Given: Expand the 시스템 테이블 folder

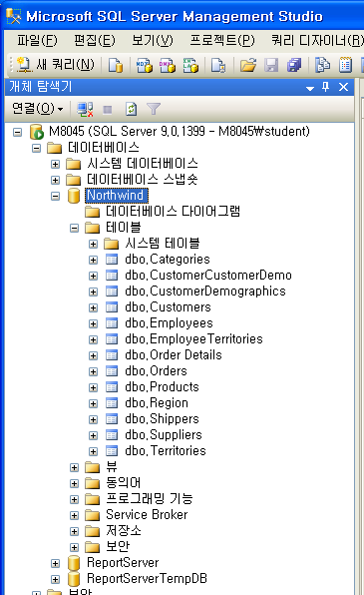Looking at the screenshot, I should point(94,244).
